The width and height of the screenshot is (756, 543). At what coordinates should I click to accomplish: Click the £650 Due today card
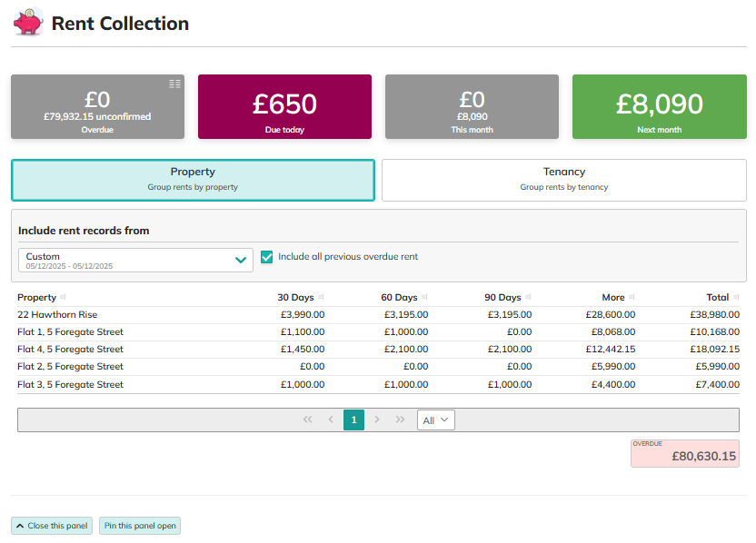pyautogui.click(x=284, y=106)
